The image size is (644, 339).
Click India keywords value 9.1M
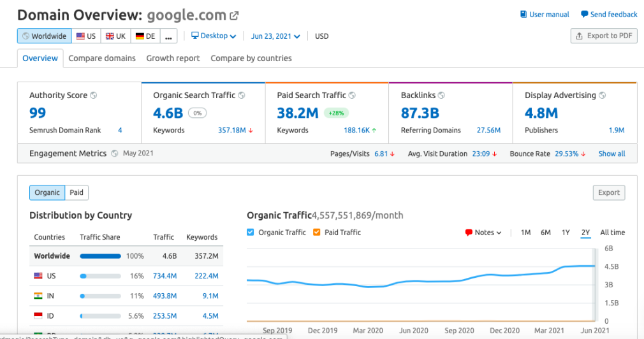point(210,296)
